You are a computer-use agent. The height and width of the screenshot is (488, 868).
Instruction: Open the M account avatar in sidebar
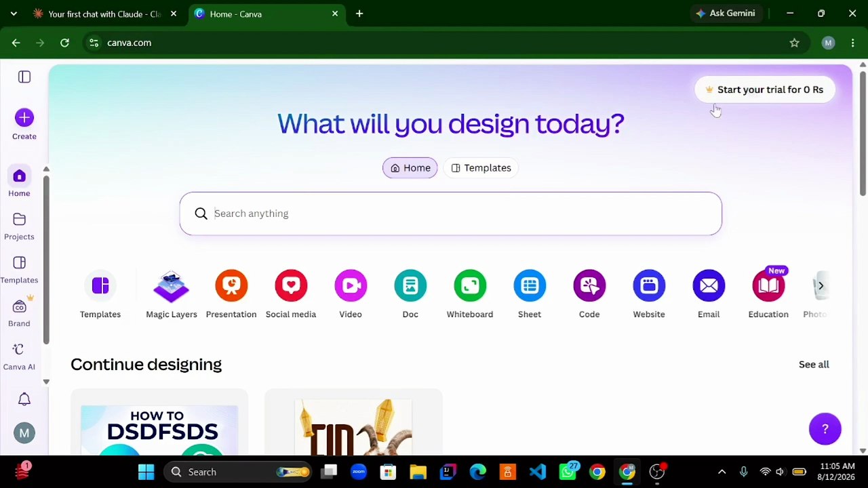[x=24, y=433]
